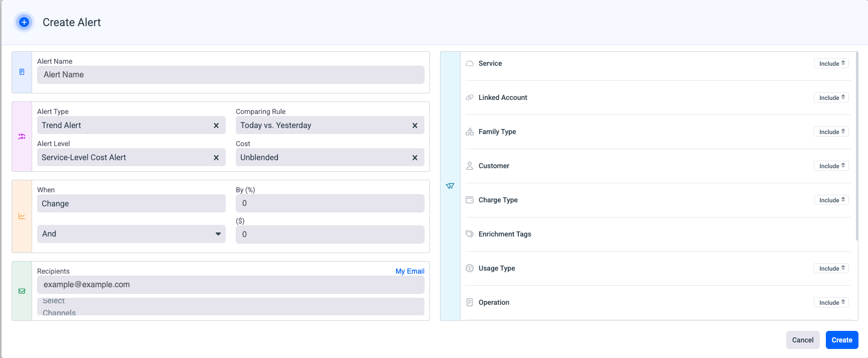The height and width of the screenshot is (358, 868).
Task: Toggle Include selector for Charge Type
Action: (831, 200)
